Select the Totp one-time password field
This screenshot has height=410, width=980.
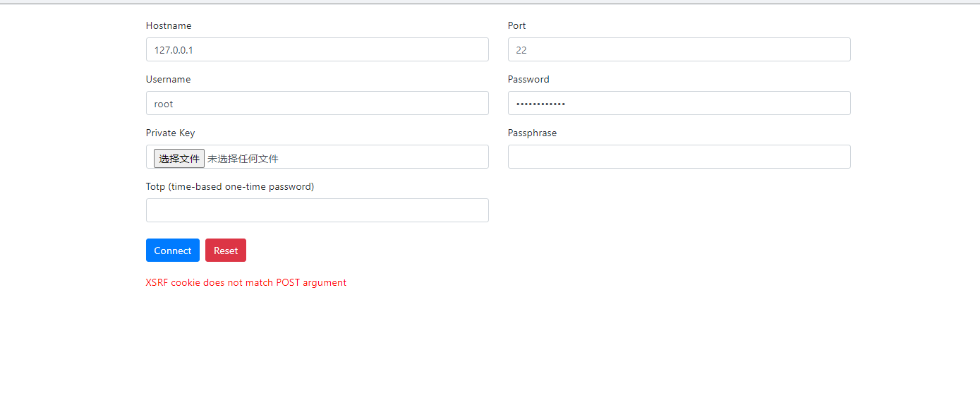click(x=317, y=210)
